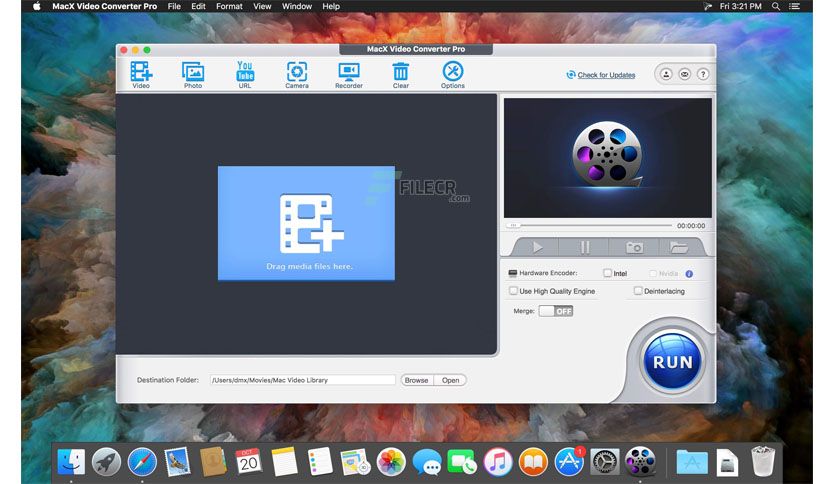836x484 pixels.
Task: Open the Window menu
Action: (296, 6)
